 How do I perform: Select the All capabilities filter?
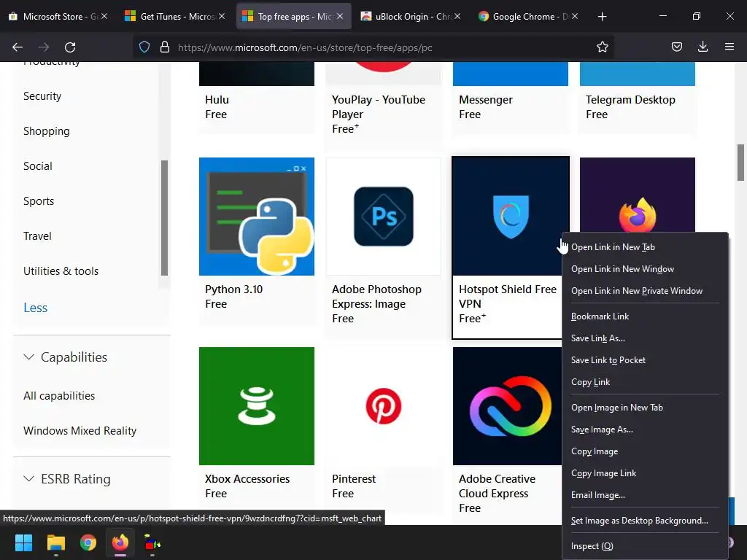click(59, 396)
